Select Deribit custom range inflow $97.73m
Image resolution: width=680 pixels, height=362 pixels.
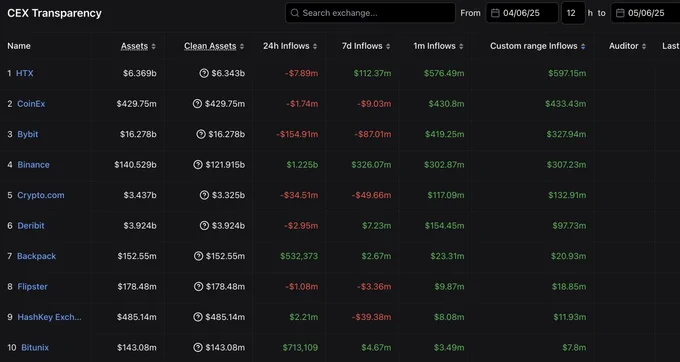point(569,225)
